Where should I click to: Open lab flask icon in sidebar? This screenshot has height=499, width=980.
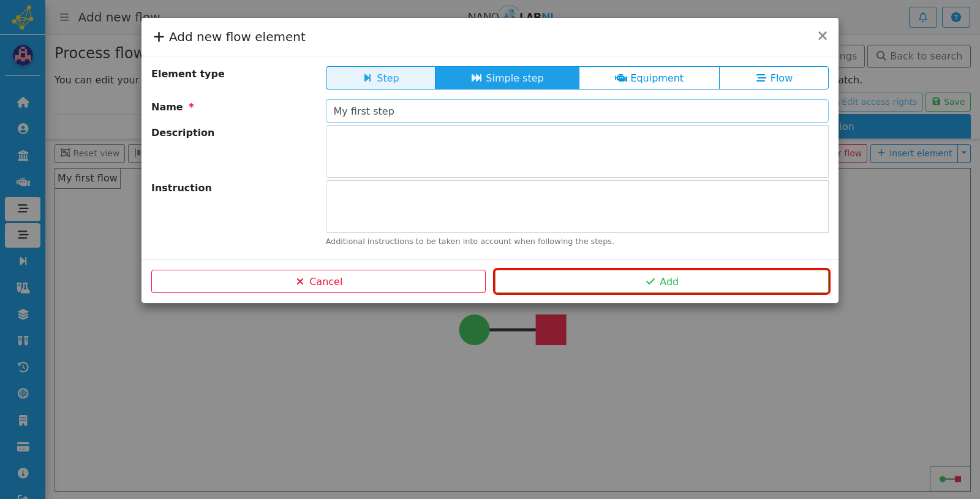(23, 288)
